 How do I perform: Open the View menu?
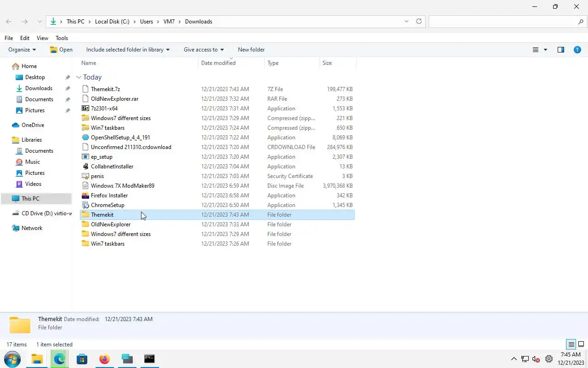coord(42,38)
